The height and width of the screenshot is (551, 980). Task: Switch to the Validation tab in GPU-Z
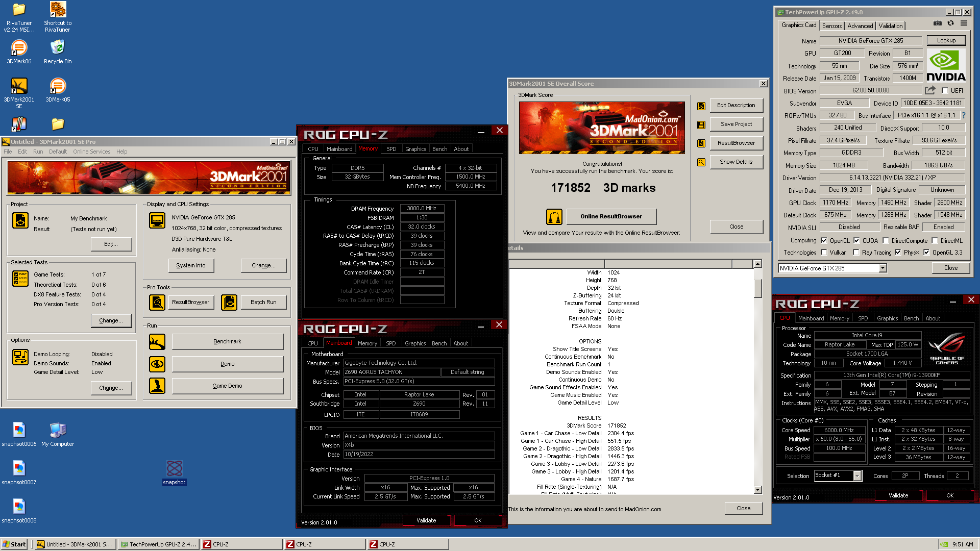(x=891, y=26)
